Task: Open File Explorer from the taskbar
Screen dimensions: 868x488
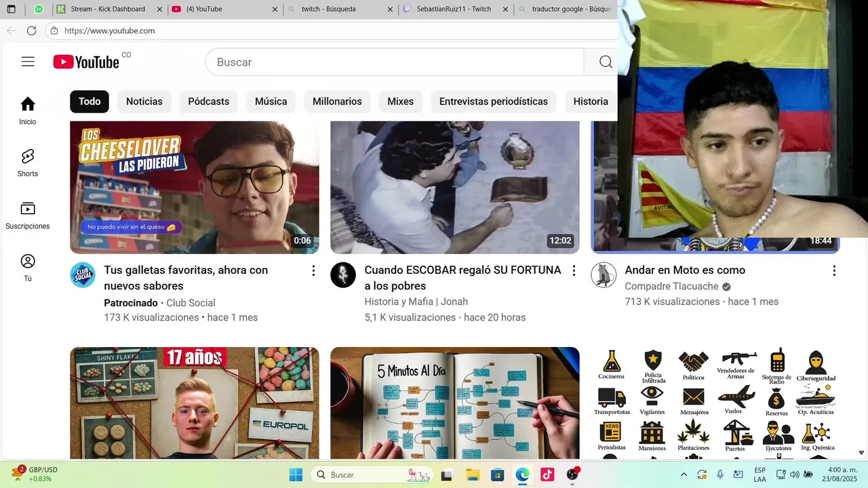Action: pyautogui.click(x=472, y=474)
